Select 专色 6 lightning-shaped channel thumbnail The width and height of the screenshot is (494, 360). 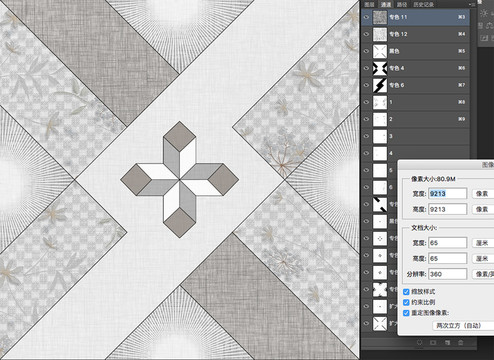pos(380,85)
